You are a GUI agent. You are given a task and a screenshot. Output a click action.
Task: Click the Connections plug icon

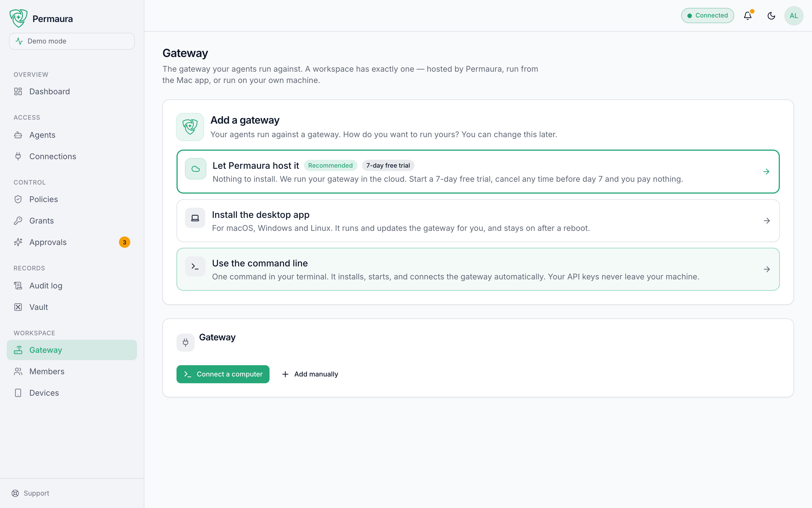coord(18,156)
